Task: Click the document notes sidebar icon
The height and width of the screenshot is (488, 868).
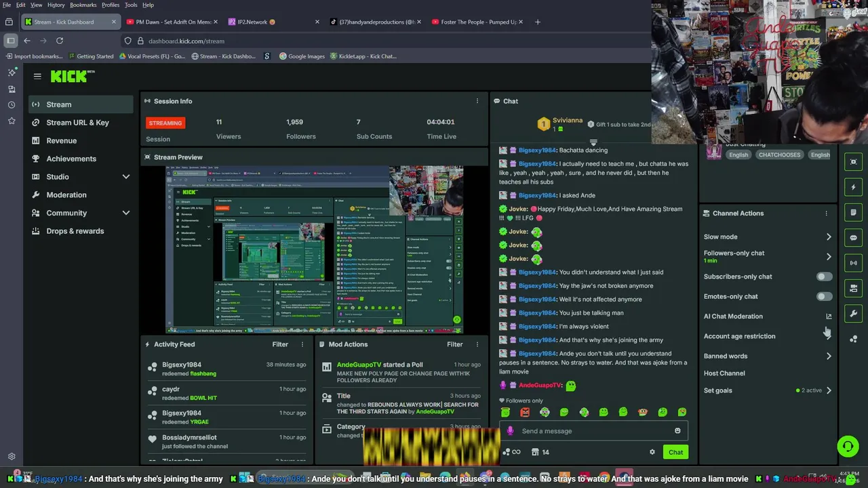Action: tap(853, 212)
